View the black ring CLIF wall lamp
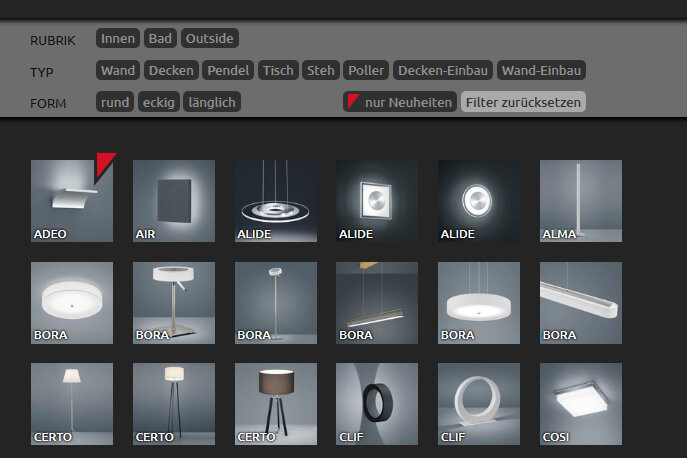The image size is (687, 458). 377,404
